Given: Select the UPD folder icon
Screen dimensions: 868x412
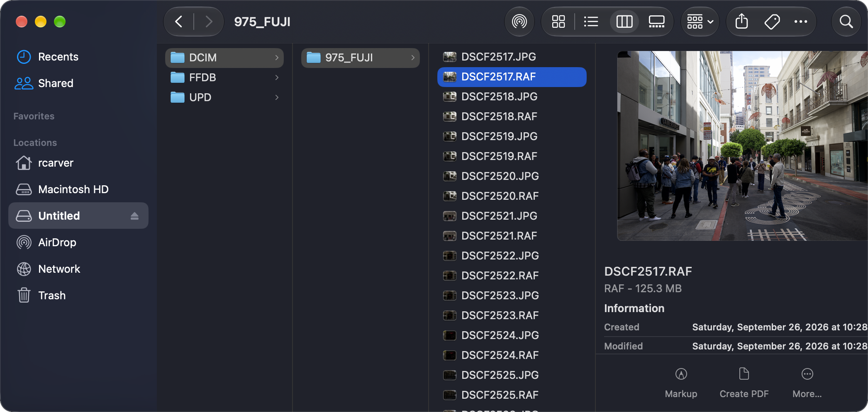Looking at the screenshot, I should tap(178, 97).
